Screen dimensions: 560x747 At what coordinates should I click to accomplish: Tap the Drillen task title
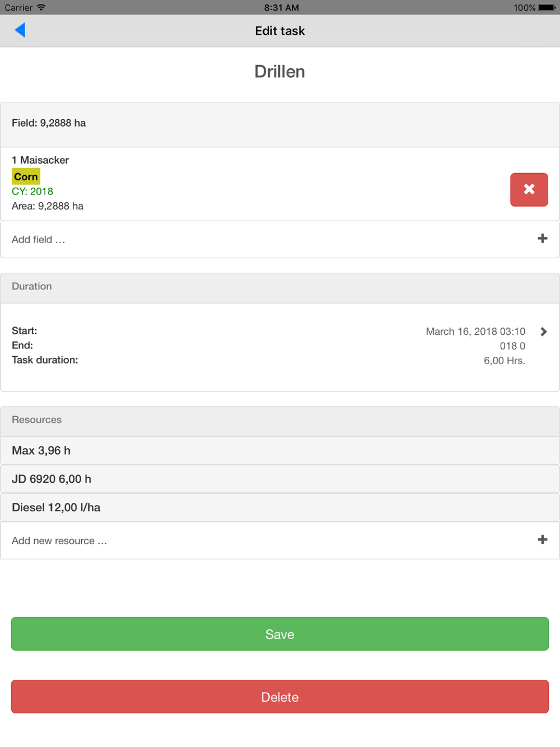click(x=279, y=72)
